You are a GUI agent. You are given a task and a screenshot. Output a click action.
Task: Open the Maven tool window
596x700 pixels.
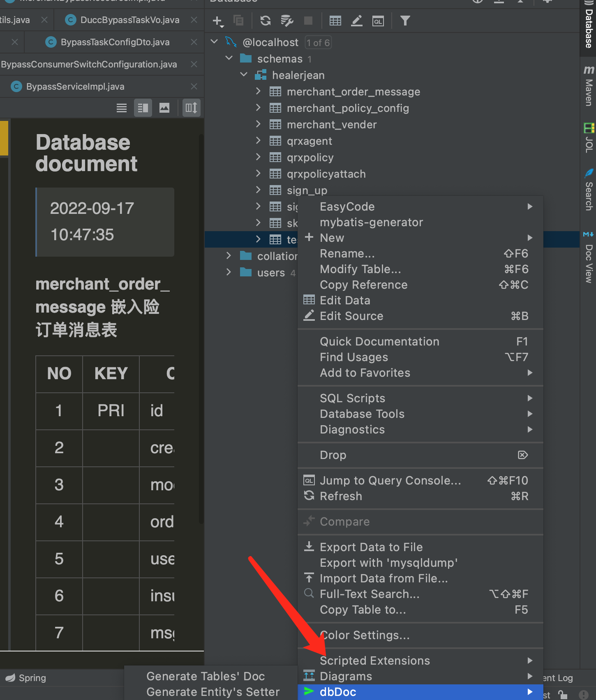[x=589, y=86]
